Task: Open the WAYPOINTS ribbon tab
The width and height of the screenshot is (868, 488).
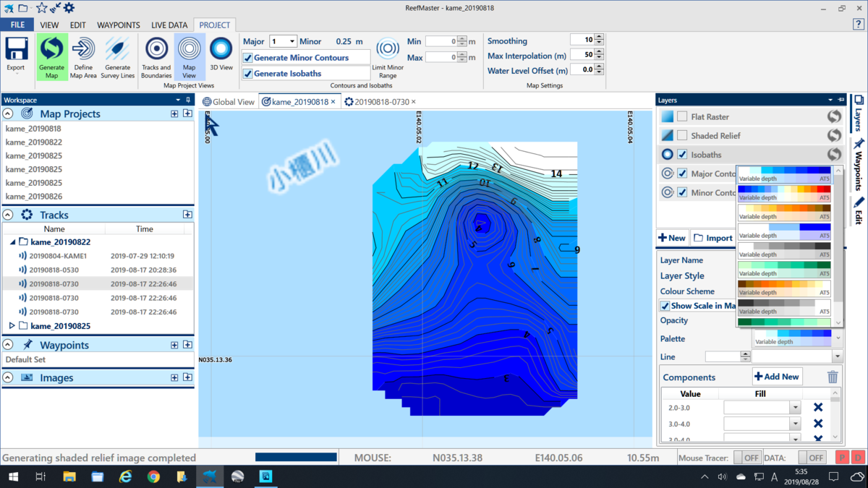Action: (x=119, y=25)
